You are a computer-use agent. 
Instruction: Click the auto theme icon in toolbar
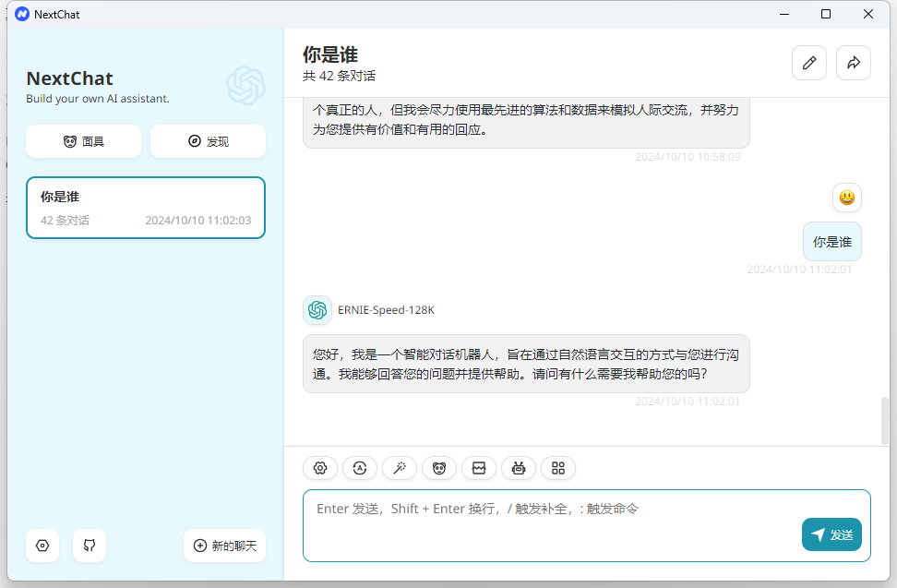click(360, 468)
